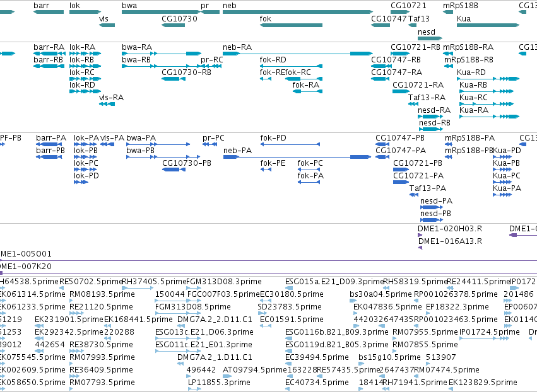Select the mRpS18B-RA transcript

(x=448, y=54)
